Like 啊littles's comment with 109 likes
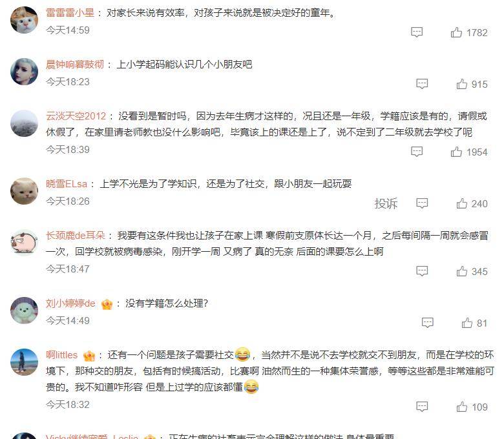 click(461, 407)
